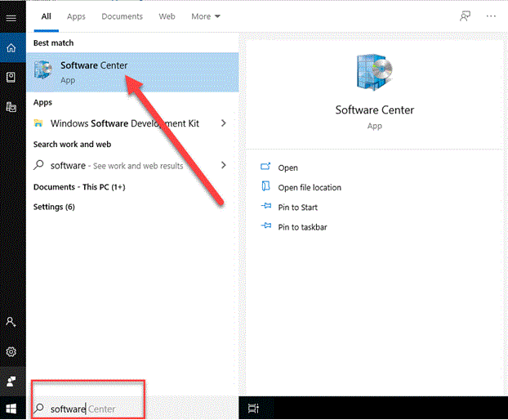Click the magnifier icon beside software web result
The height and width of the screenshot is (420, 508).
(x=38, y=165)
